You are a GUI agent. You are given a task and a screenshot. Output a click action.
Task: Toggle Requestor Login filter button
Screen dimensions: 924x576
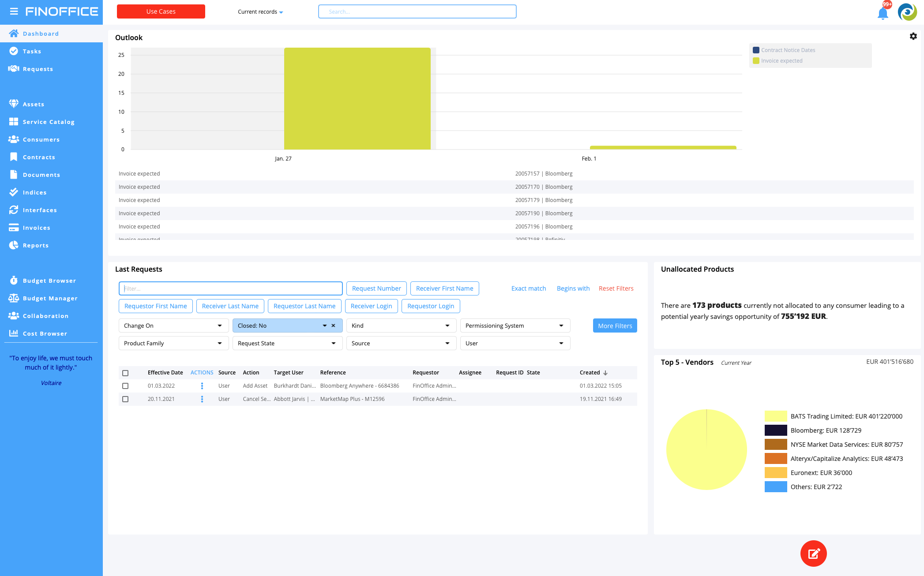point(431,306)
